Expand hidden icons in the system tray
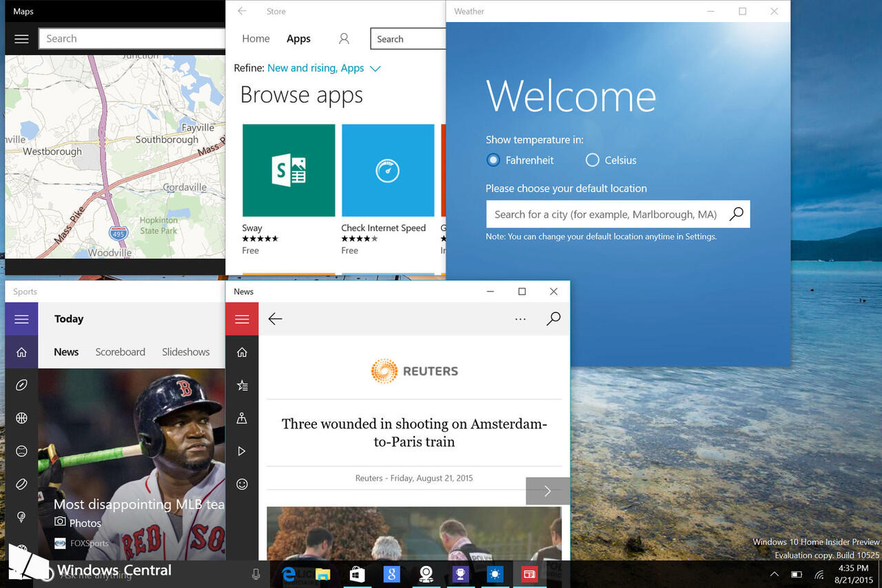 pos(774,574)
